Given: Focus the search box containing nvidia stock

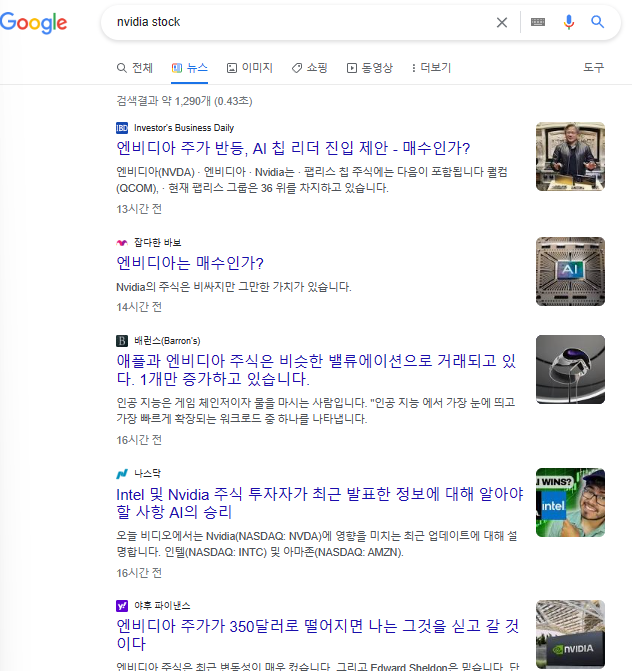Looking at the screenshot, I should click(x=300, y=22).
